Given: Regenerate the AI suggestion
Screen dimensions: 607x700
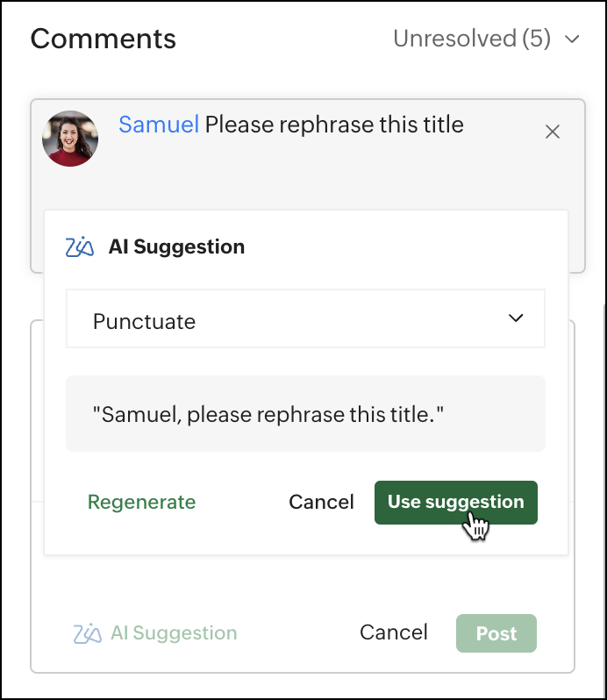Looking at the screenshot, I should tap(141, 503).
